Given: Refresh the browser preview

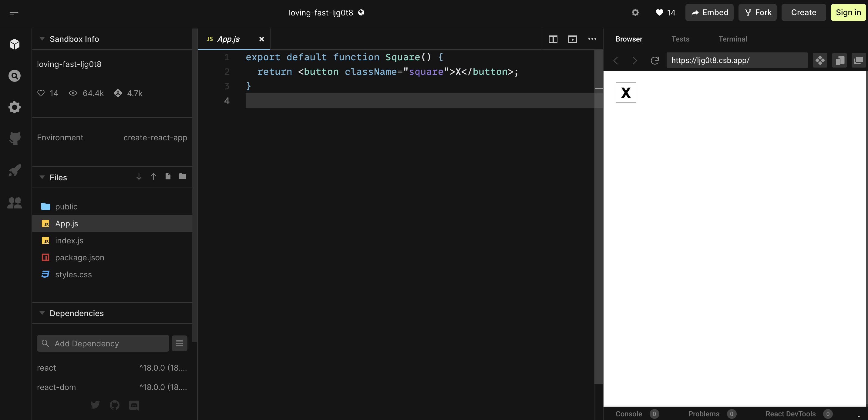Looking at the screenshot, I should coord(654,60).
